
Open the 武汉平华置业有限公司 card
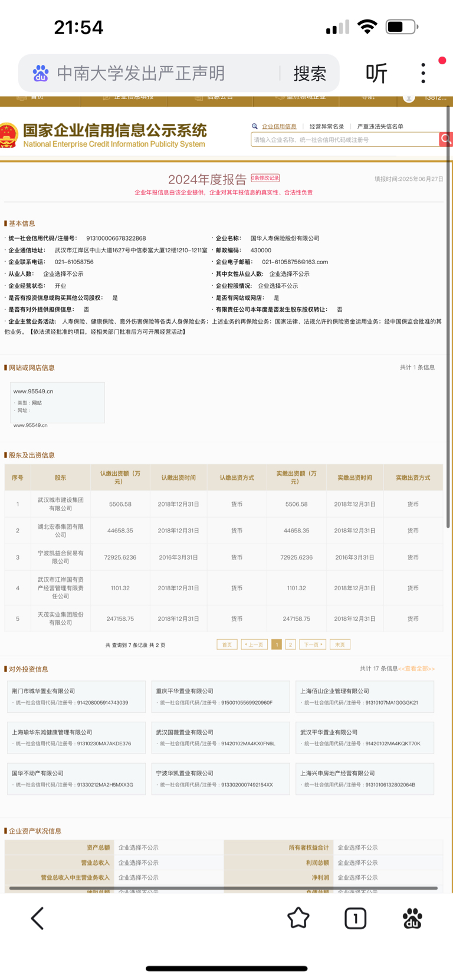pyautogui.click(x=365, y=738)
